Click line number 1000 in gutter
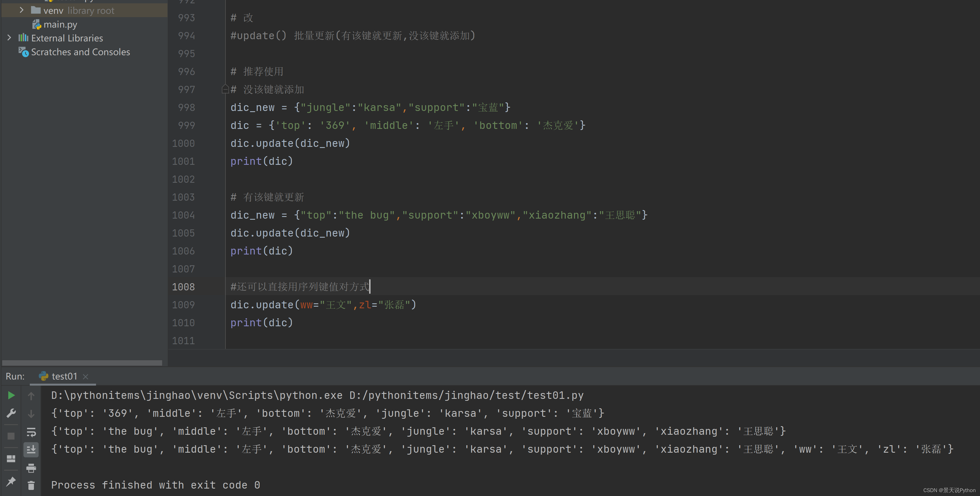 (x=183, y=144)
